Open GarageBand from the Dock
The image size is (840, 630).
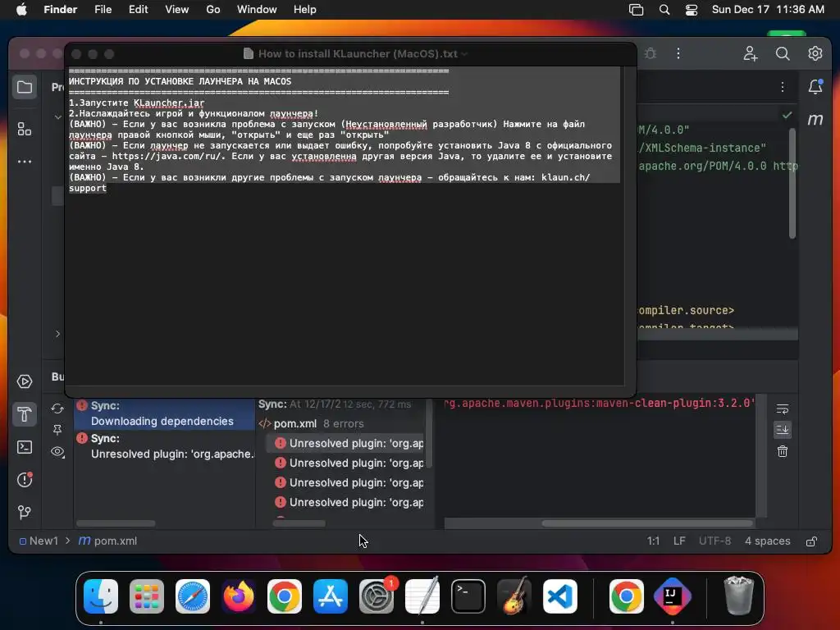pos(514,596)
